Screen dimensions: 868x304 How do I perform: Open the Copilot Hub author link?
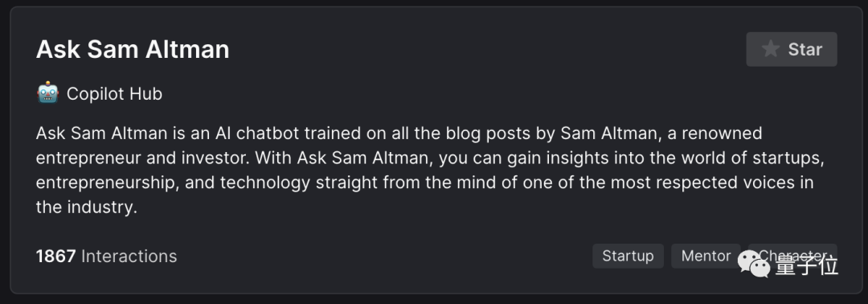(114, 93)
